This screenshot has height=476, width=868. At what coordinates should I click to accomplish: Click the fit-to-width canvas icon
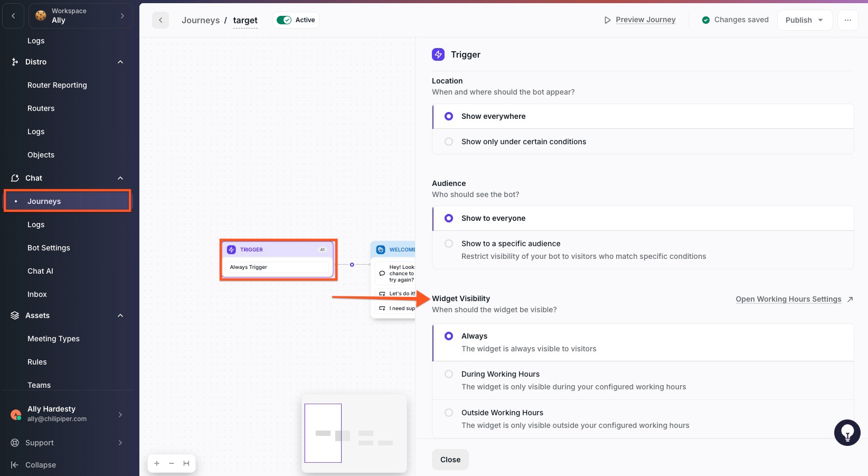click(186, 463)
